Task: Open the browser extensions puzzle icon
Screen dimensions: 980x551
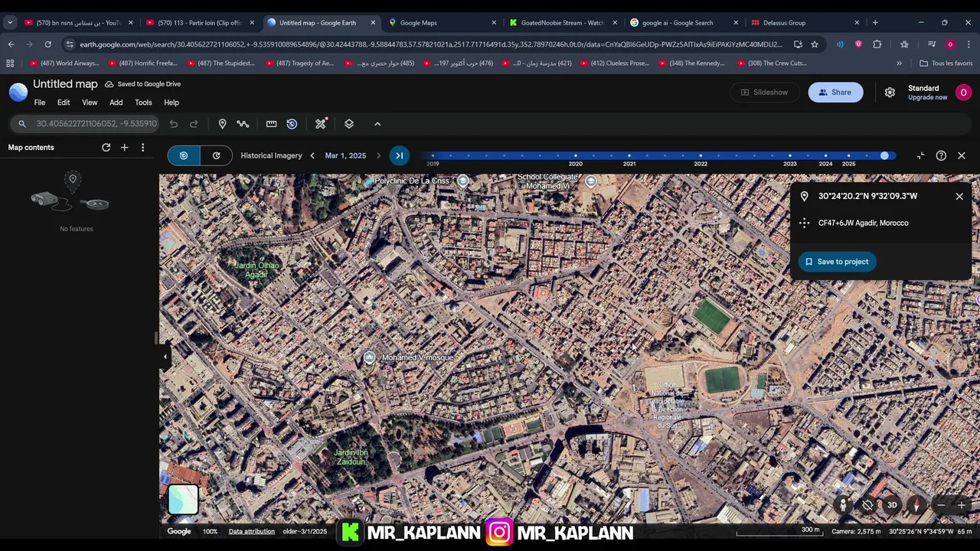Action: tap(877, 44)
